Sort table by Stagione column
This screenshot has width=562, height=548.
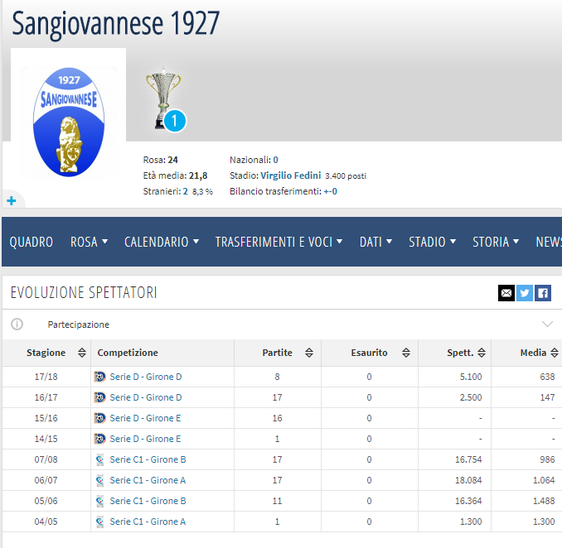(x=82, y=353)
